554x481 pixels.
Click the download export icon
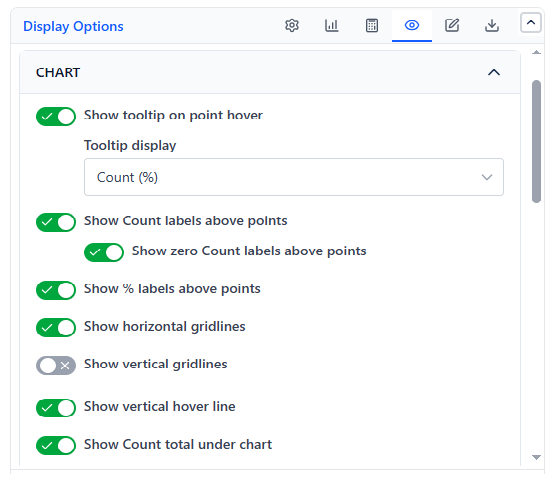(492, 25)
